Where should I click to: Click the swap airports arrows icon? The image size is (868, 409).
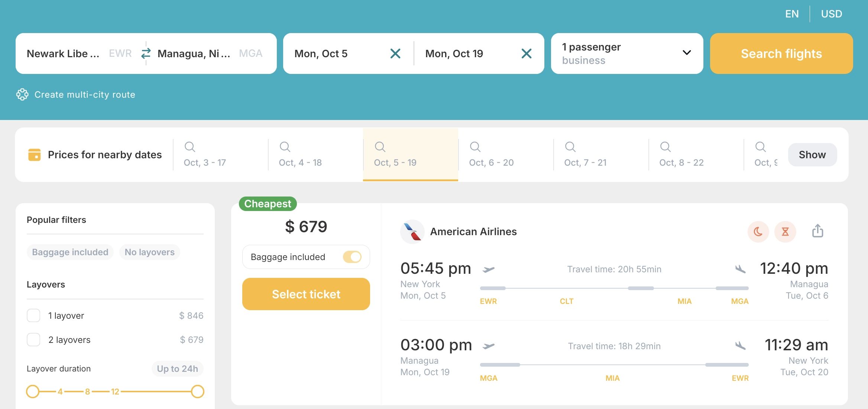pos(146,53)
